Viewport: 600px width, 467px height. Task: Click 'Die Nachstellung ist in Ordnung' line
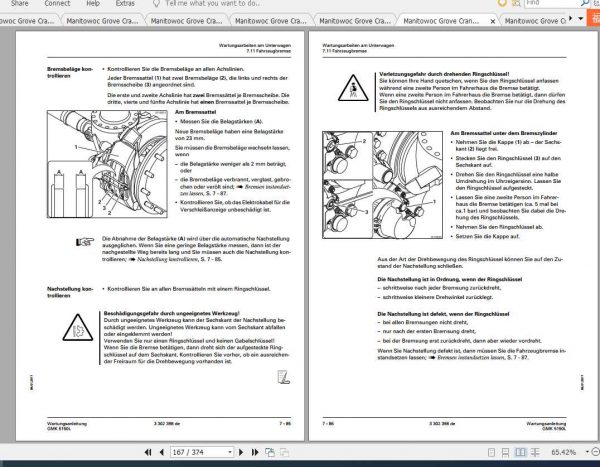click(x=450, y=279)
